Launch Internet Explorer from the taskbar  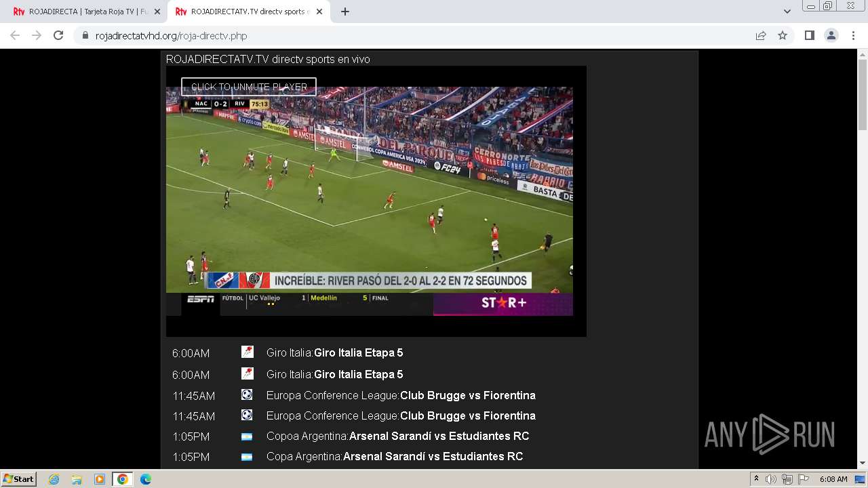pos(54,479)
